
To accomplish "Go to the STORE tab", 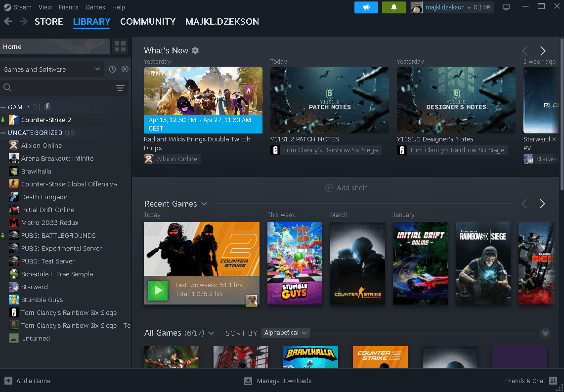I will (x=49, y=22).
